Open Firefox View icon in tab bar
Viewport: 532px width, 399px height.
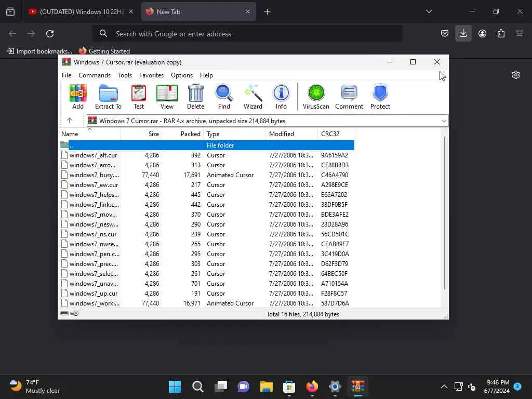(10, 12)
